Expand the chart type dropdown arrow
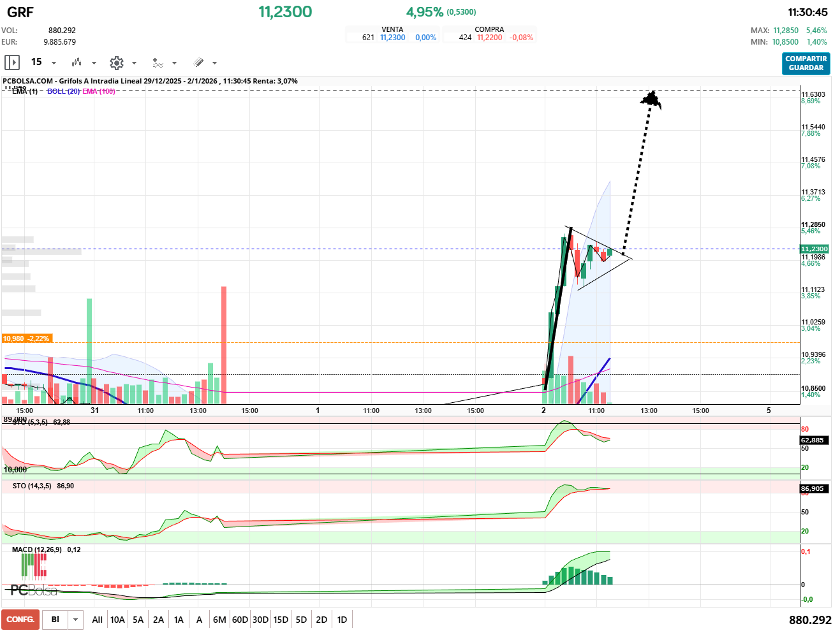This screenshot has width=840, height=633. [94, 63]
